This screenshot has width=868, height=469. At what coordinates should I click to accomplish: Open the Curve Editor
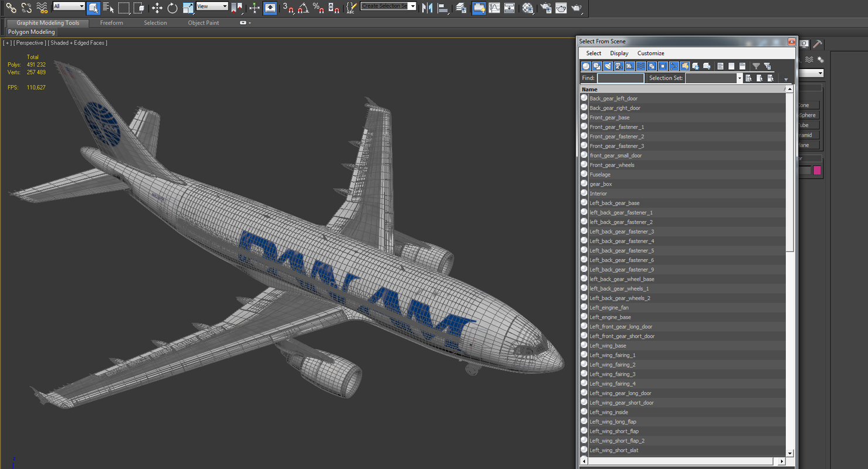(x=494, y=8)
